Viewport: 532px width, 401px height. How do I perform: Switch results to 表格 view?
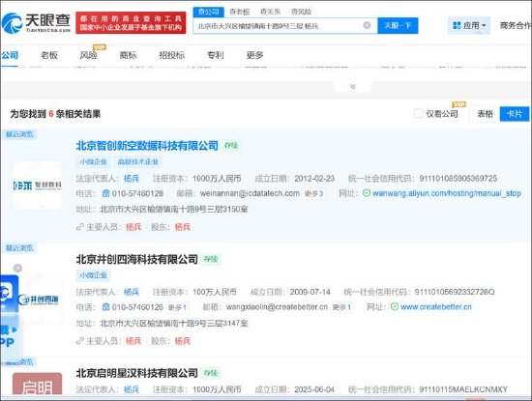coord(485,114)
